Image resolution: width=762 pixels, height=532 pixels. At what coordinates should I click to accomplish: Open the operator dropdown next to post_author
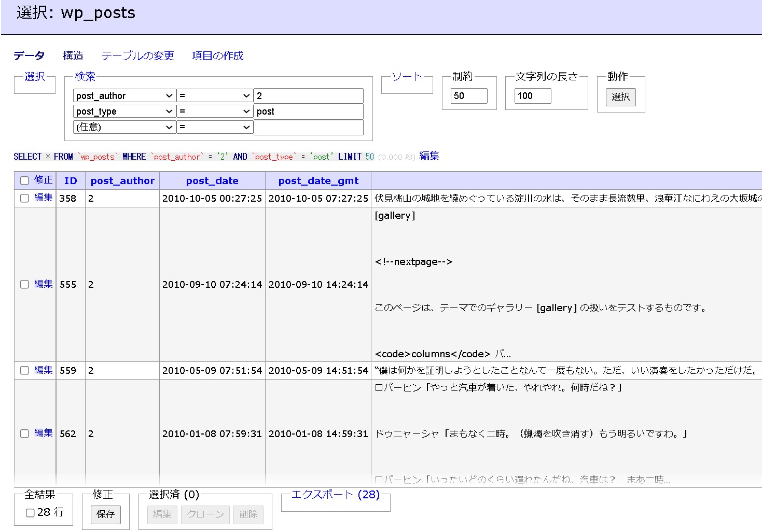pyautogui.click(x=215, y=95)
